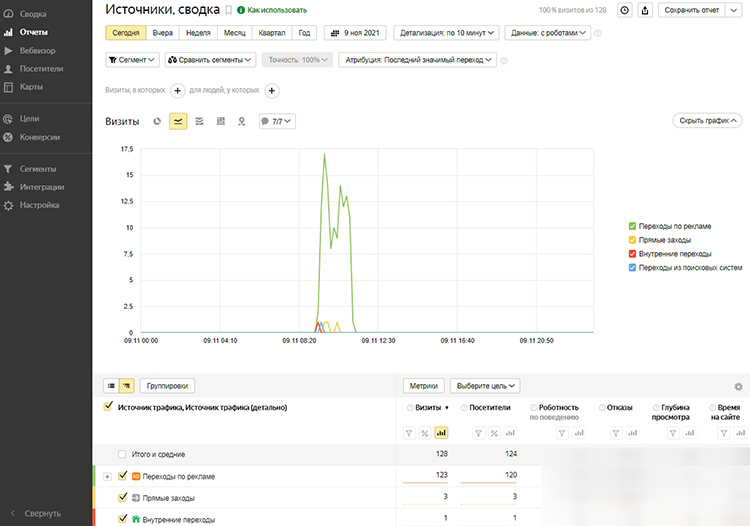Select the line chart view icon
This screenshot has width=750, height=526.
178,121
